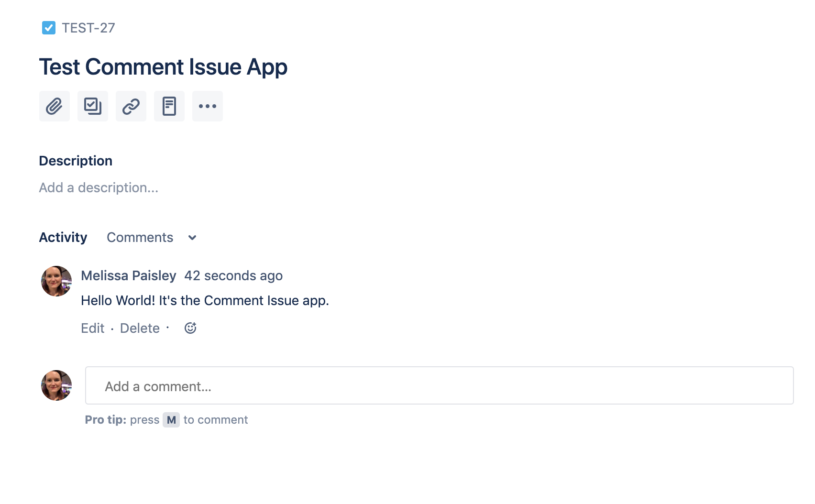Add an emoji reaction to the comment
Image resolution: width=815 pixels, height=504 pixels.
click(x=190, y=328)
